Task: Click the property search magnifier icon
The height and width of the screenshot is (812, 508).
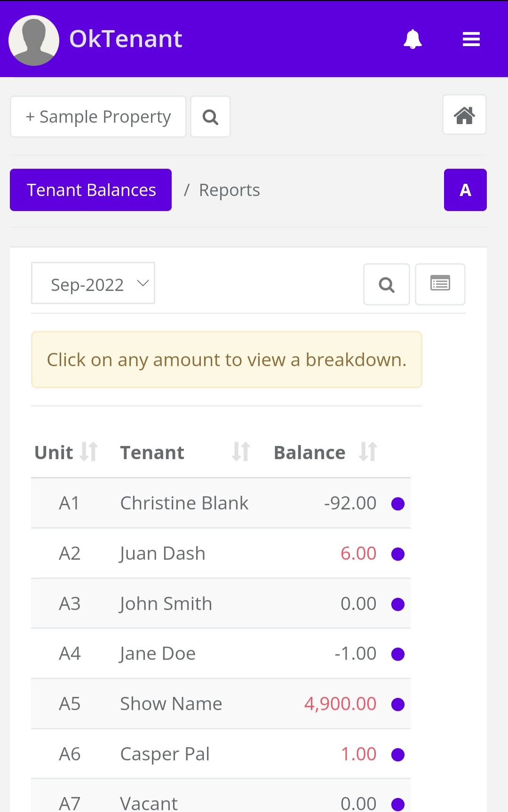Action: 210,117
